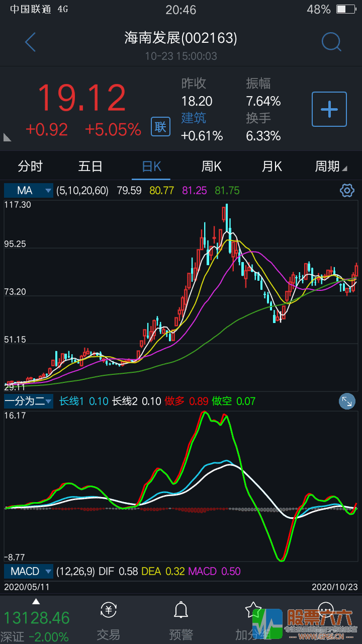The width and height of the screenshot is (362, 644).
Task: Go back using the left arrow
Action: 30,42
